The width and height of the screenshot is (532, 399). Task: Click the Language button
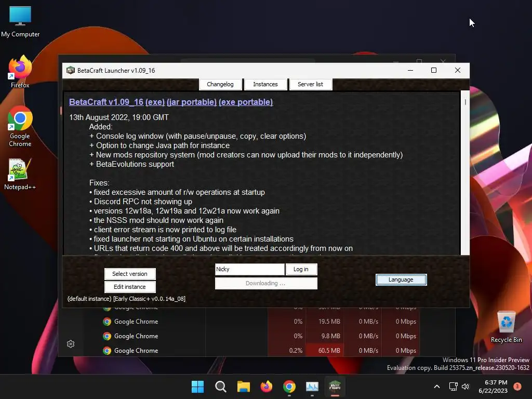[401, 280]
